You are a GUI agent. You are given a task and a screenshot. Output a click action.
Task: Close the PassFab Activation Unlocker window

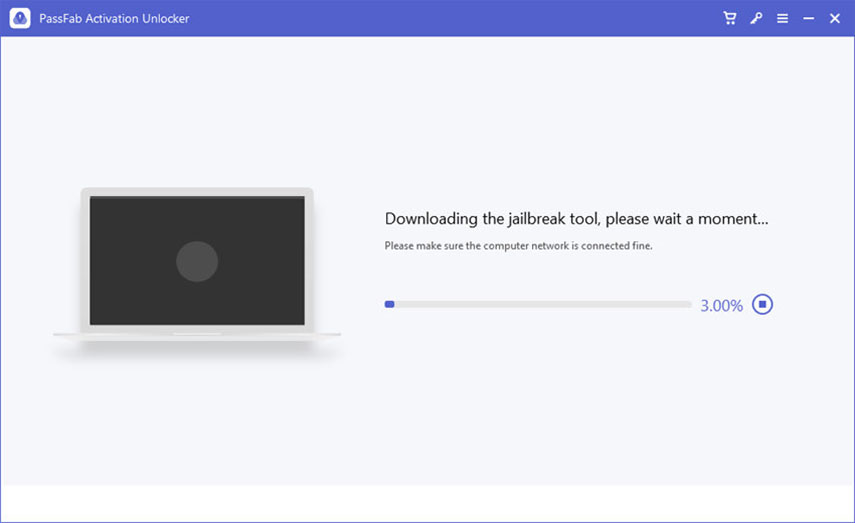point(834,18)
